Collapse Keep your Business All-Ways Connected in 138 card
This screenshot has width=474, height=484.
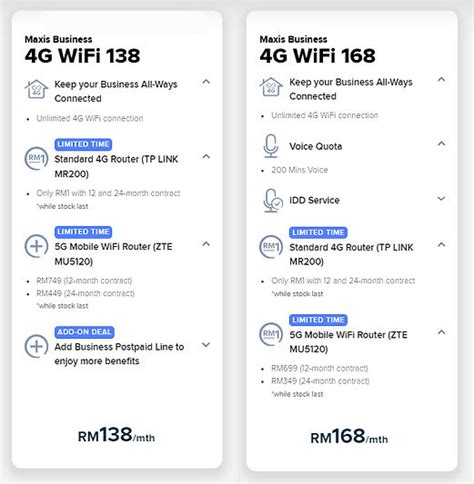[206, 82]
